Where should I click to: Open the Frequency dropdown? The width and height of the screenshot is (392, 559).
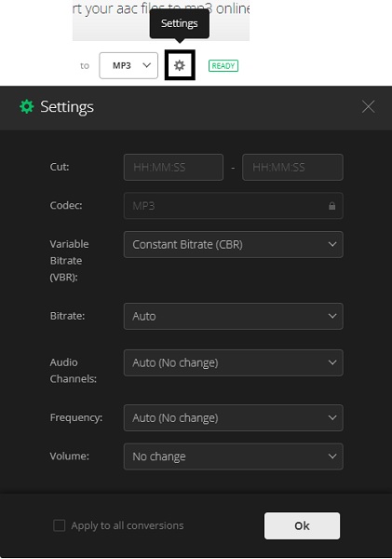click(234, 417)
